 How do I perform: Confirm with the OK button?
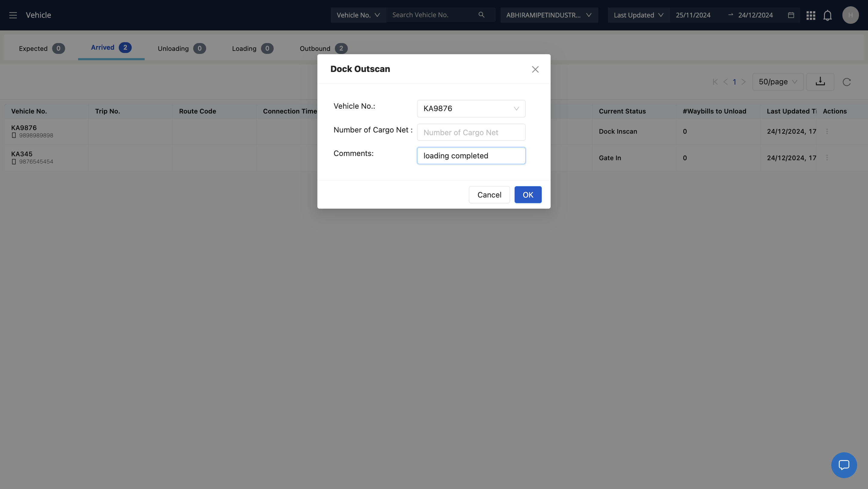(x=528, y=195)
